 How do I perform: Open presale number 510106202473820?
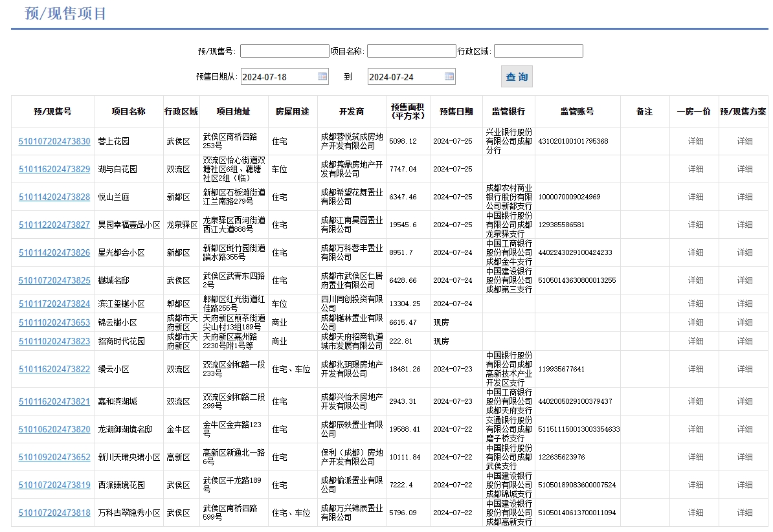(x=54, y=430)
